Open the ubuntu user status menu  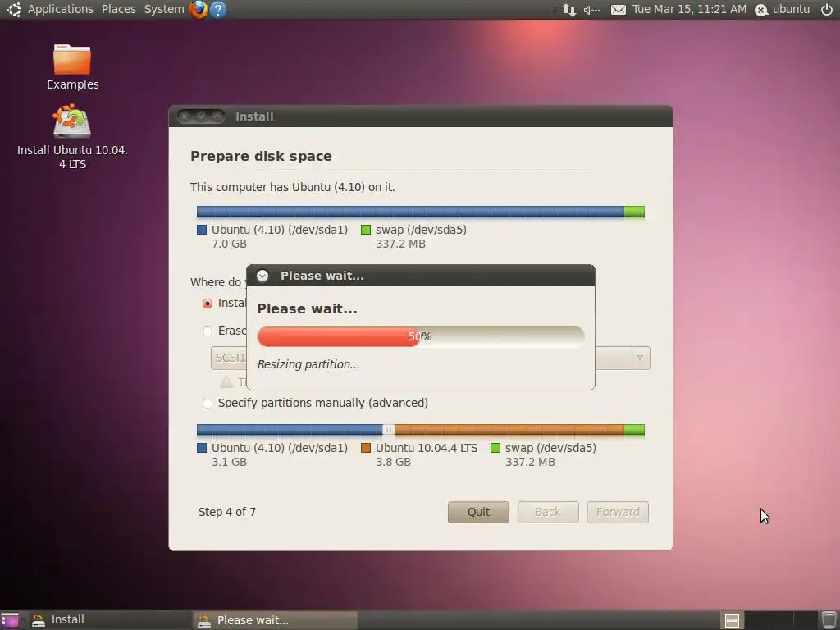point(782,9)
